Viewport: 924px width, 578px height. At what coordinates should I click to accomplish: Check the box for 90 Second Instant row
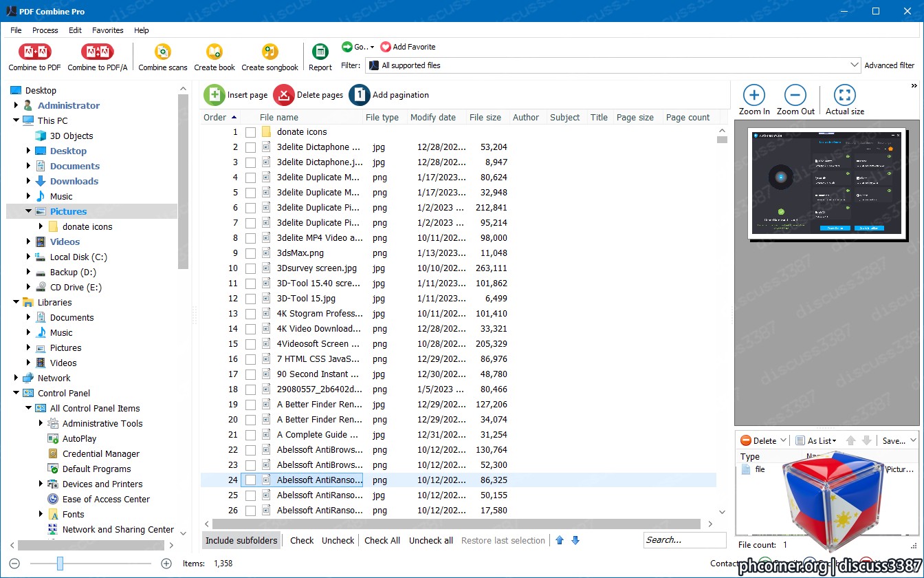coord(250,374)
